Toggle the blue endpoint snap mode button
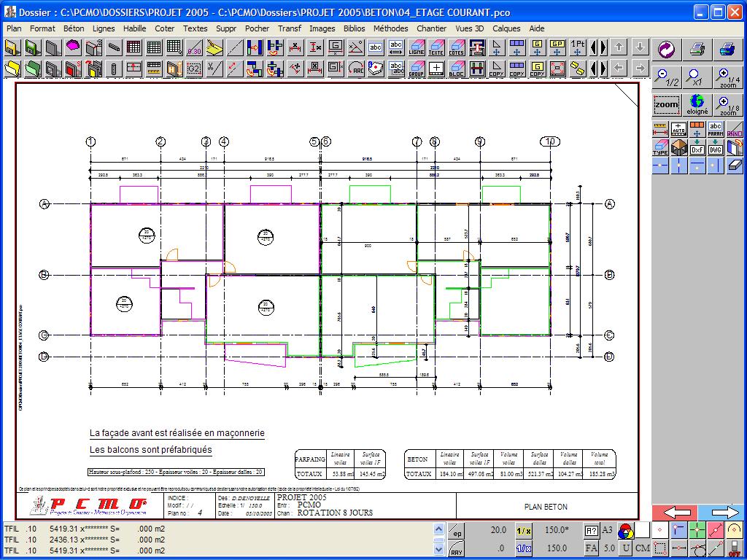747x560 pixels. tap(678, 530)
